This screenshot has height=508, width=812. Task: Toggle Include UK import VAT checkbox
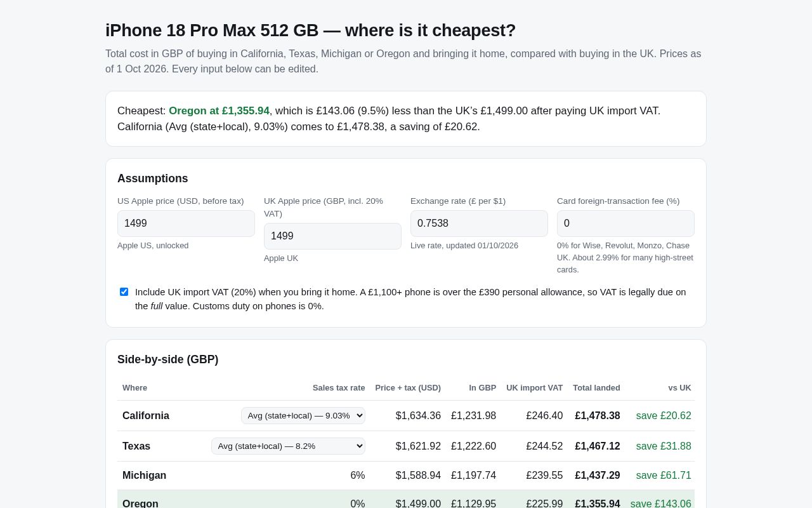pyautogui.click(x=124, y=292)
